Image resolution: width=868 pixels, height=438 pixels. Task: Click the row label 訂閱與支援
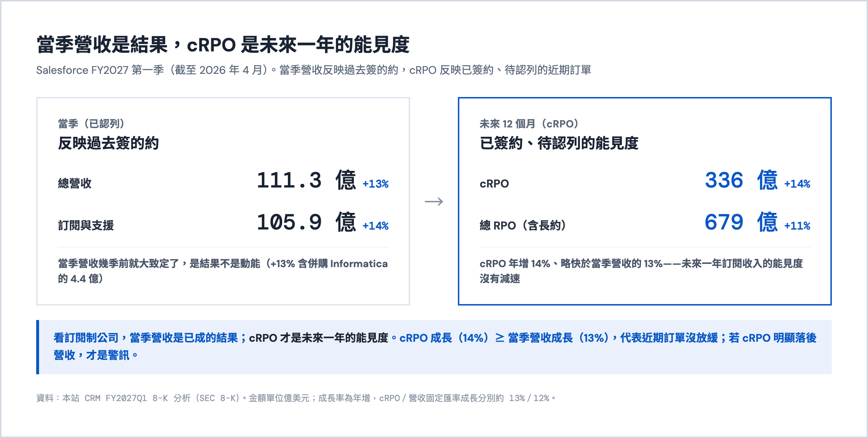(x=86, y=226)
